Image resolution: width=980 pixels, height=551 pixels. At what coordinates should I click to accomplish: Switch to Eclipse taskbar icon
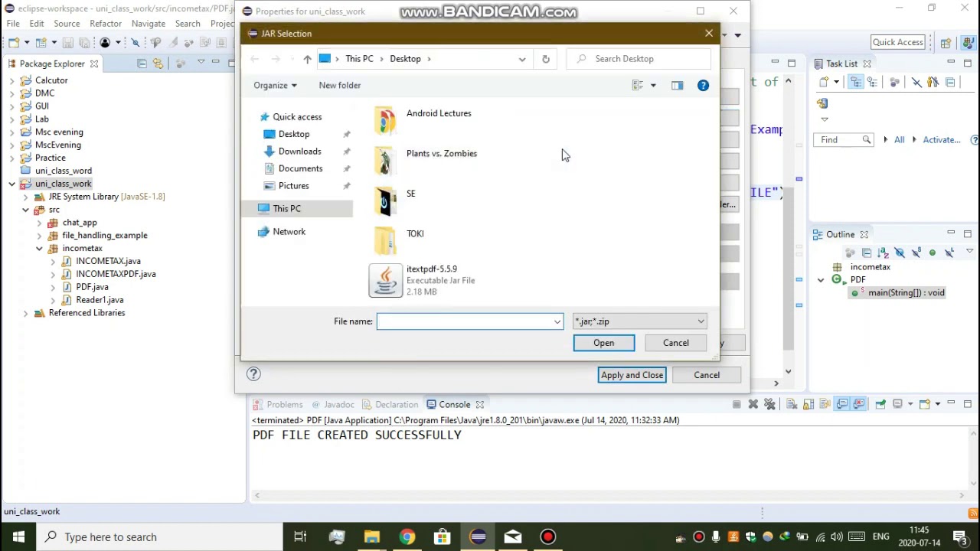click(478, 536)
